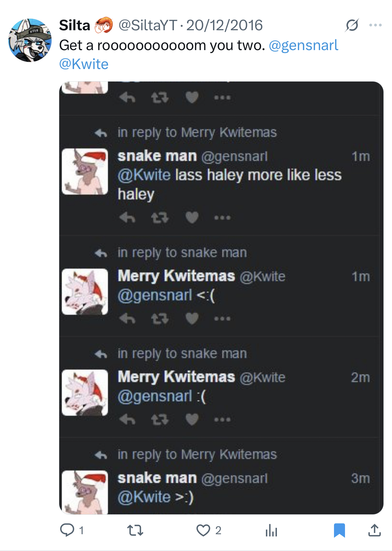Click snake man avatar with Santa hat
The height and width of the screenshot is (551, 392).
pos(85,172)
